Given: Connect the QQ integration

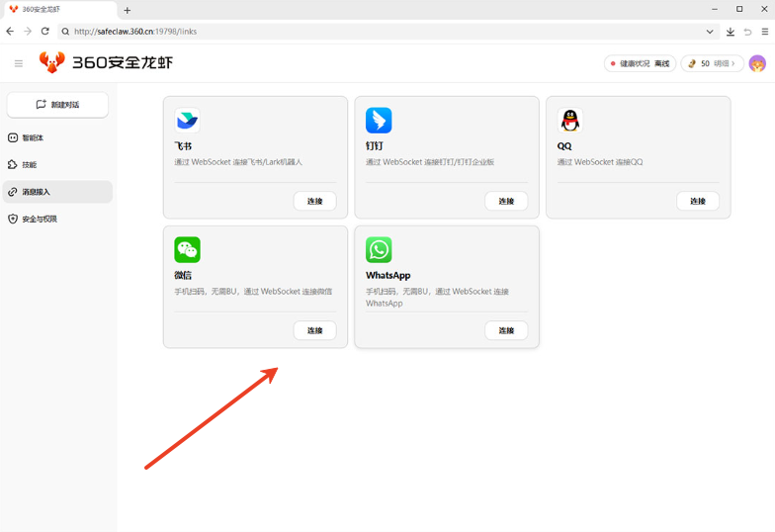Looking at the screenshot, I should 698,201.
